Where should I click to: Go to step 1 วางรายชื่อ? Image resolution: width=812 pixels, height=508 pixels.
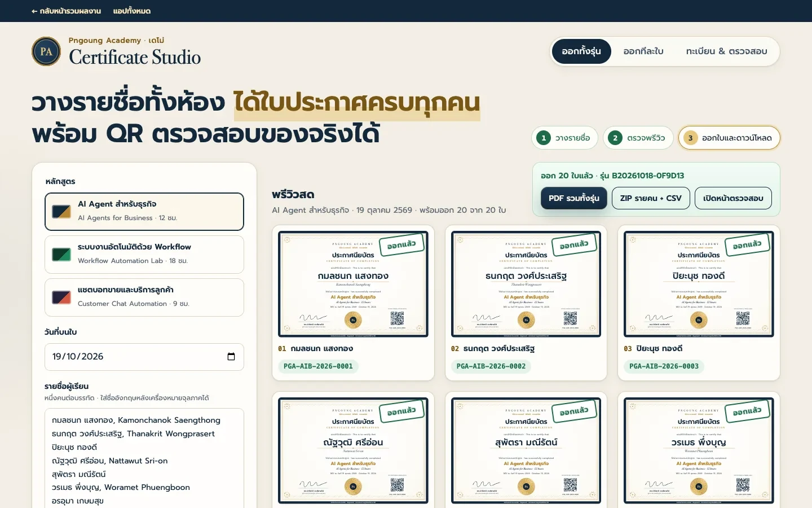(564, 138)
